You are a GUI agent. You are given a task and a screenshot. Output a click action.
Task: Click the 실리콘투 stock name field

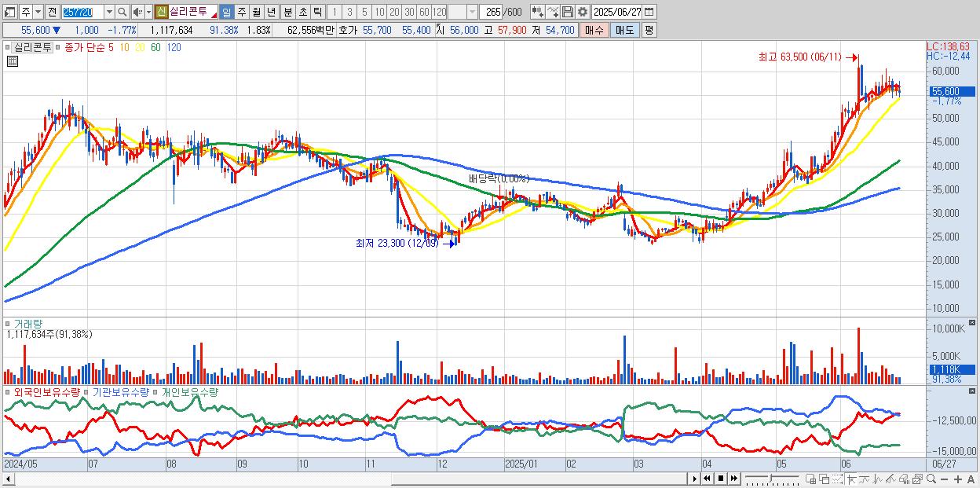click(x=192, y=12)
